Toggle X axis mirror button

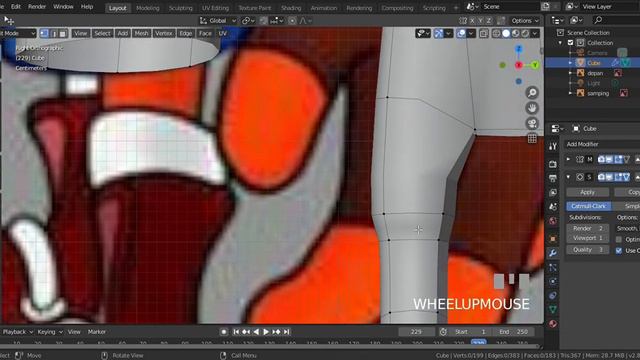(x=473, y=20)
